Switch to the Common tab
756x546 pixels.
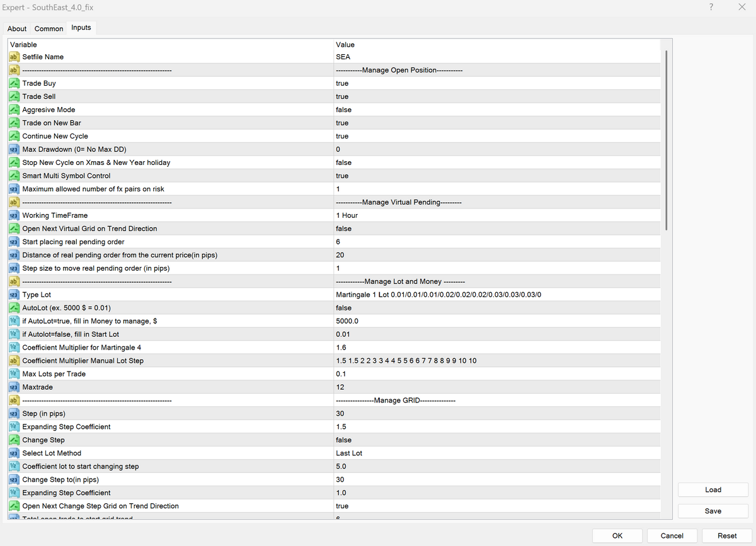click(49, 29)
